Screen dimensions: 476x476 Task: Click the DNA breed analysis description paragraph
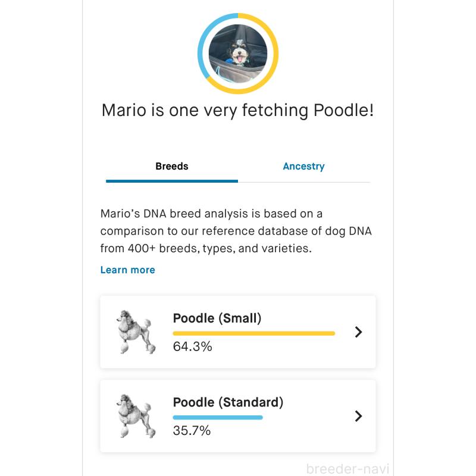(236, 231)
